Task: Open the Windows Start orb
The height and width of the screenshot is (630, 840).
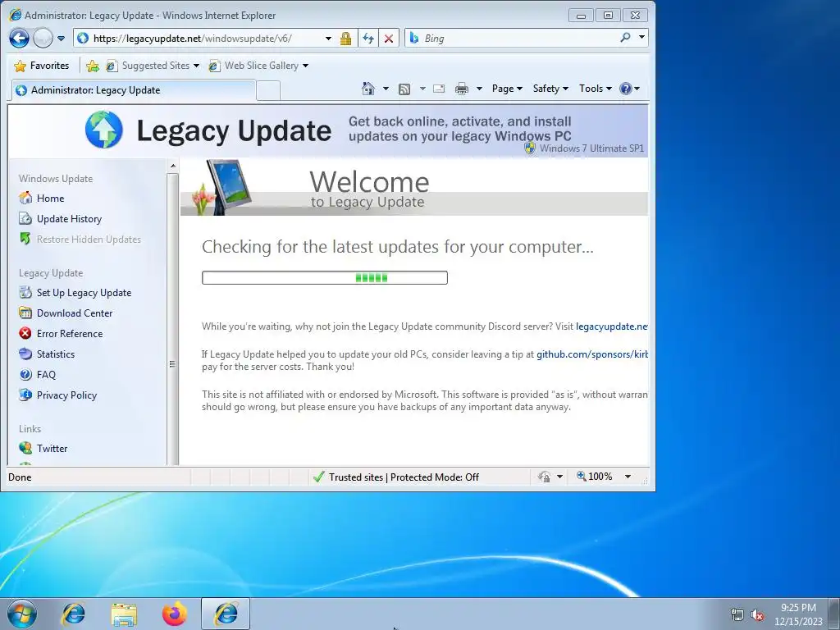Action: click(22, 614)
